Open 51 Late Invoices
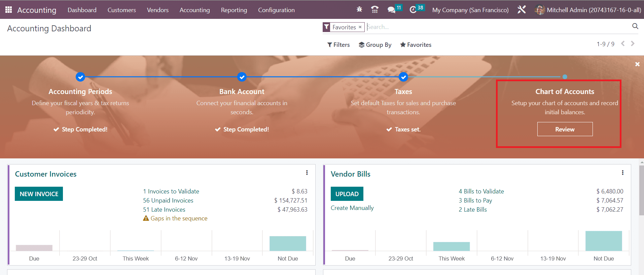This screenshot has height=275, width=644. [x=164, y=210]
